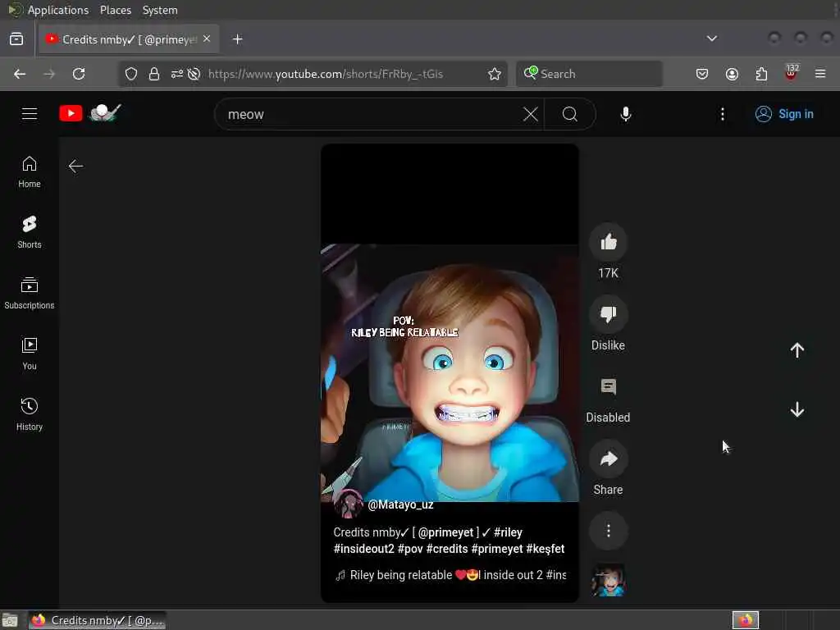Reload the page with the refresh button

point(79,74)
